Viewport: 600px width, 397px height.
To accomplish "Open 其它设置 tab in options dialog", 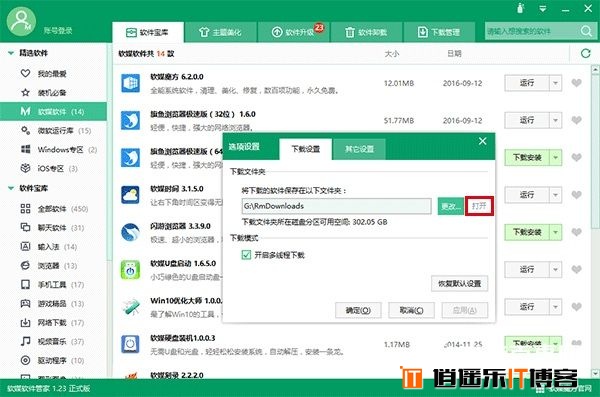I will coord(359,149).
